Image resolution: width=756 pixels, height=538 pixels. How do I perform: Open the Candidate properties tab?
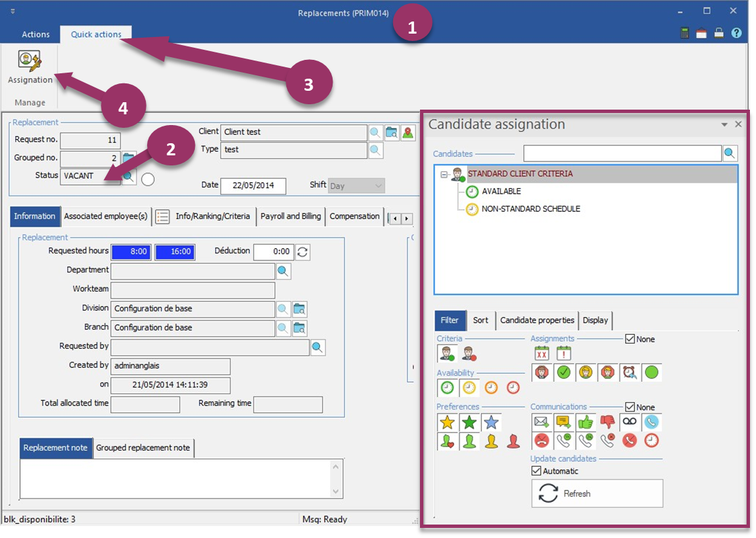click(x=537, y=320)
